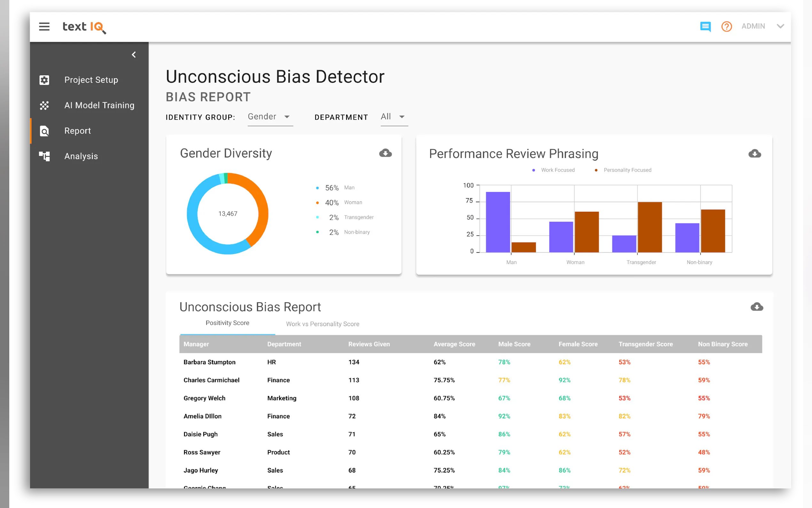Click the Analysis sidebar icon
Viewport: 812px width, 508px height.
click(x=44, y=156)
